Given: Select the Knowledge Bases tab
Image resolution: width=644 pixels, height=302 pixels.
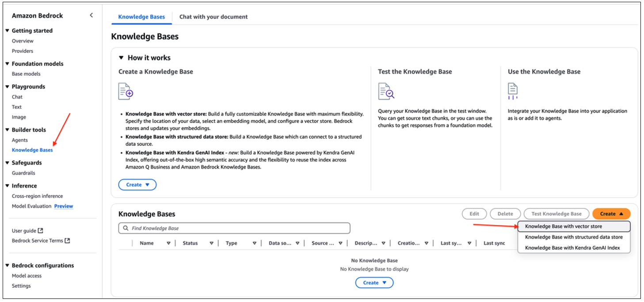Looking at the screenshot, I should click(141, 17).
